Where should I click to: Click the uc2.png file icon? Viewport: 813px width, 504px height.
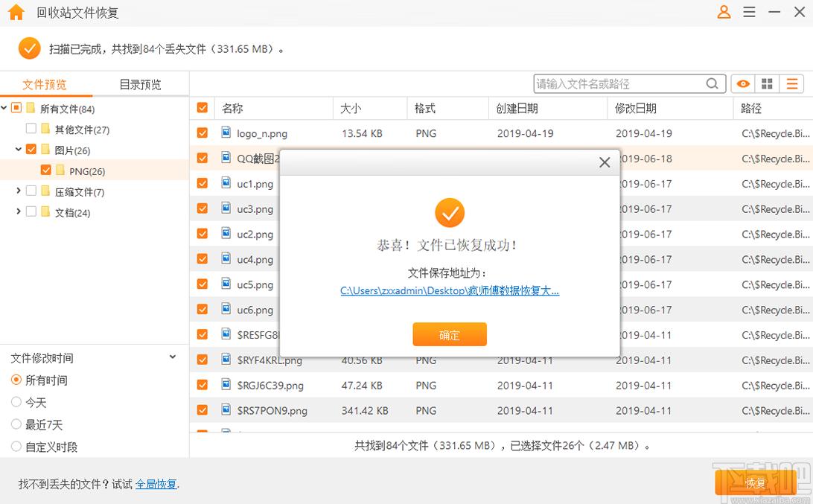[226, 233]
